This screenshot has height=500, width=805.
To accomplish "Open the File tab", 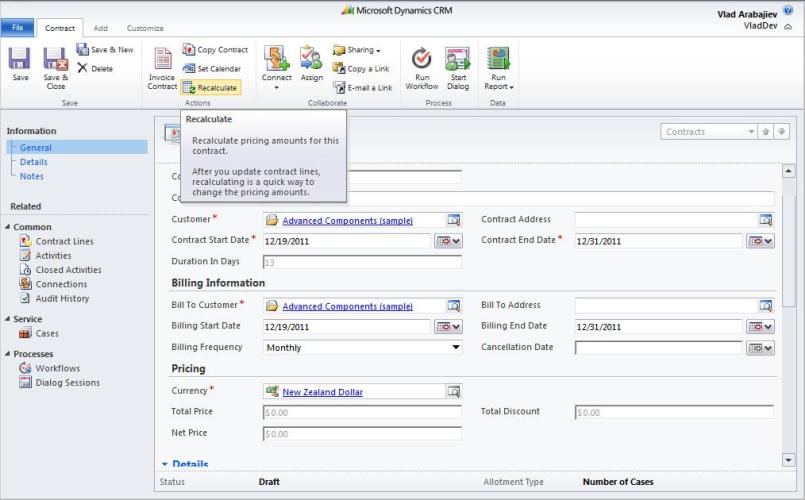I will [17, 28].
